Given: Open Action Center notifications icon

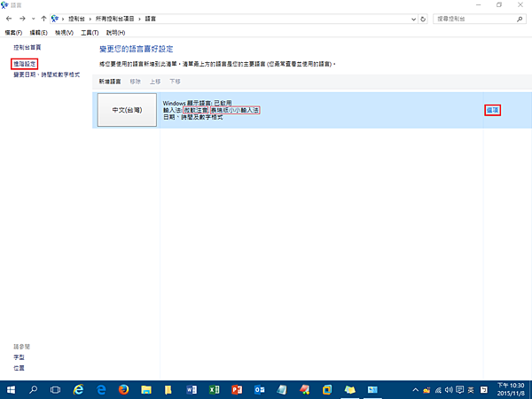Looking at the screenshot, I should (x=459, y=390).
